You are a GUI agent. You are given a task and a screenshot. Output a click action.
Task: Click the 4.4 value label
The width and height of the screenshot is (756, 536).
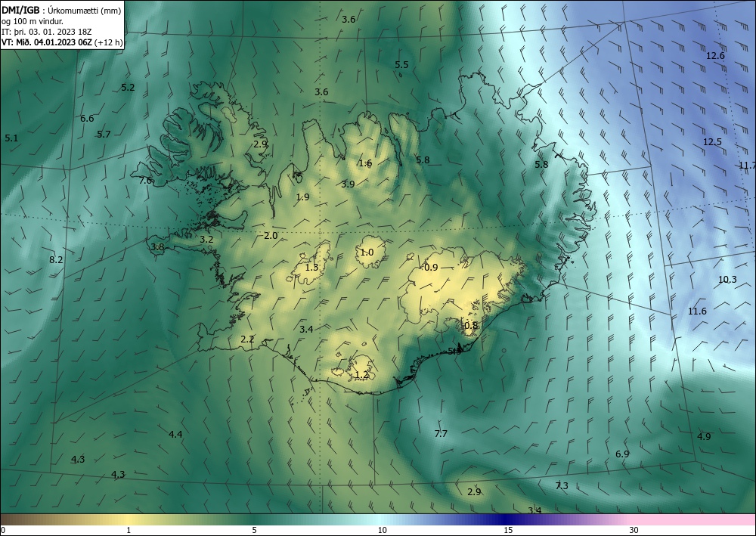(175, 434)
